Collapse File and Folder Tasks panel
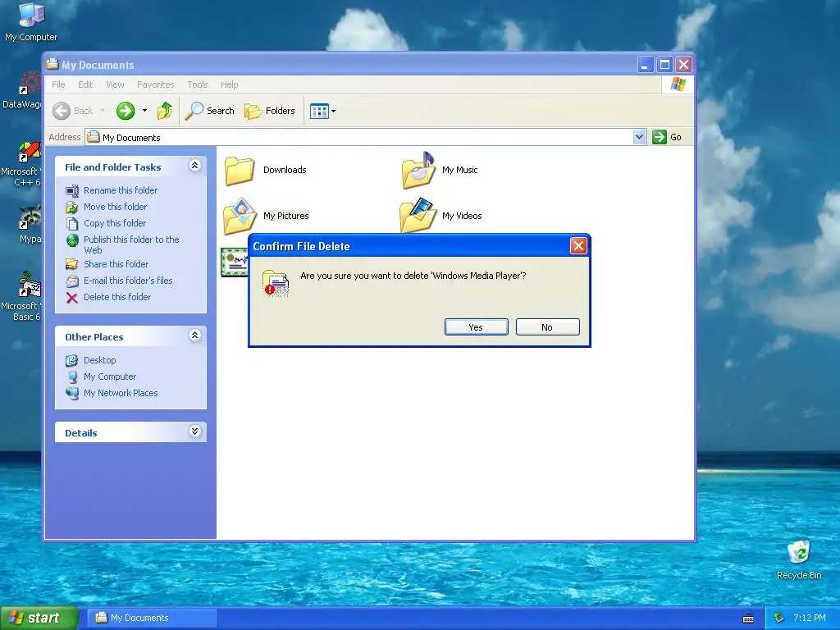840x630 pixels. coord(195,166)
